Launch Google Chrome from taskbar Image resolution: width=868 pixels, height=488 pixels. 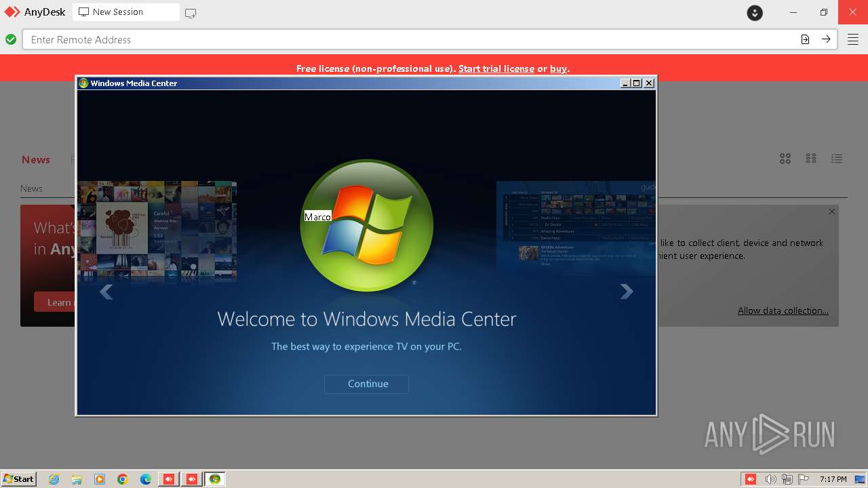(x=123, y=479)
